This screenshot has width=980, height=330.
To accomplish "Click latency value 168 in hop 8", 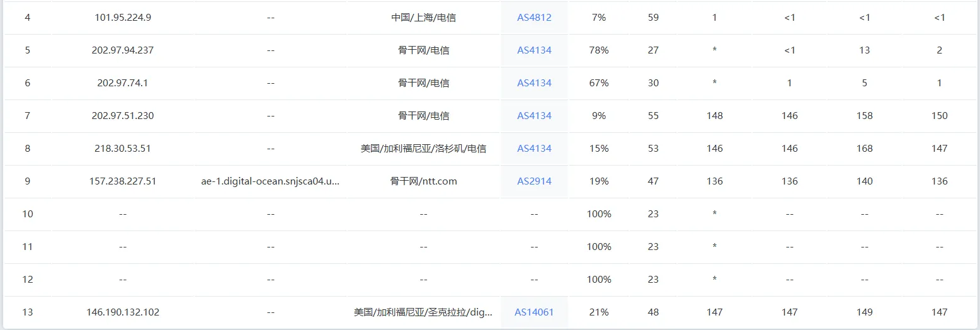I will click(865, 149).
